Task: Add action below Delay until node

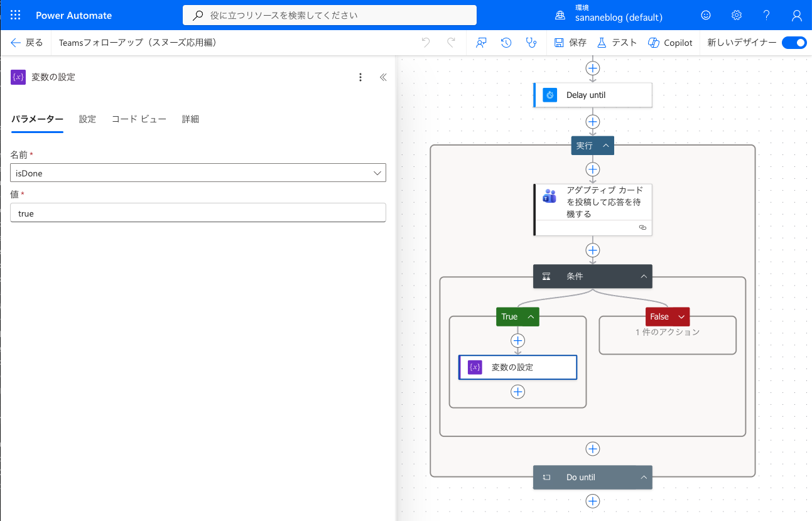Action: pos(593,122)
